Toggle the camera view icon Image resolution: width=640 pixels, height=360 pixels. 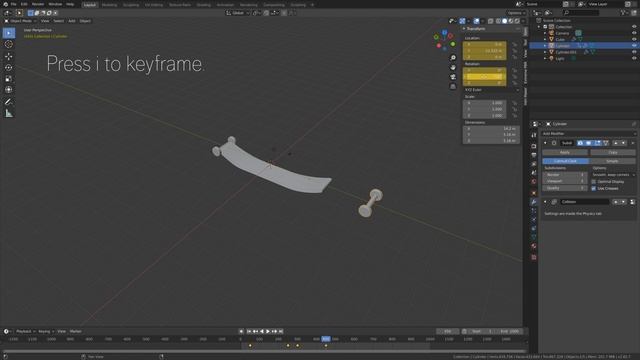point(453,77)
